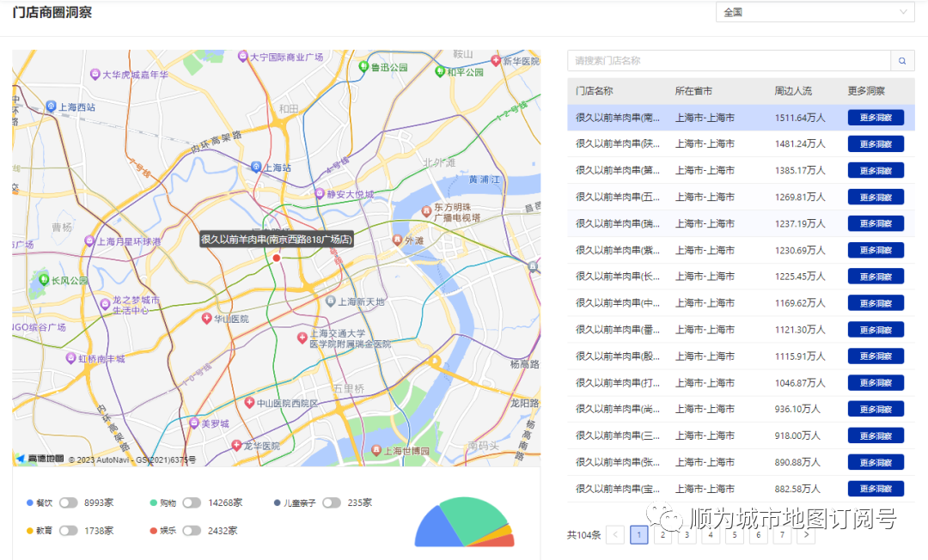
Task: Click the 大华虎城嘉年华 map marker
Action: point(95,74)
